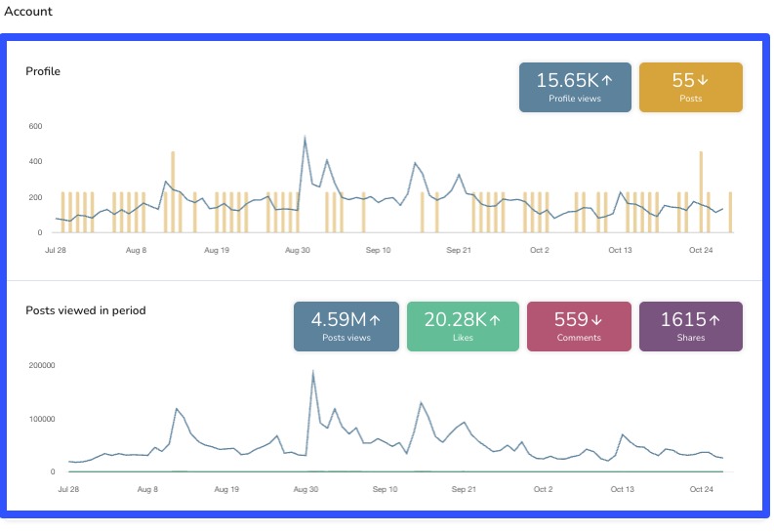The width and height of the screenshot is (774, 532).
Task: Click the highest spike in Posts views chart
Action: pyautogui.click(x=312, y=371)
